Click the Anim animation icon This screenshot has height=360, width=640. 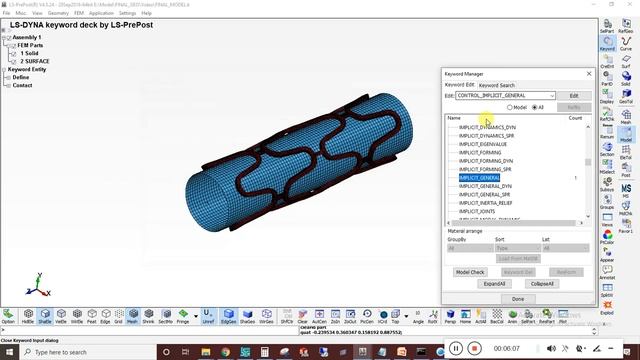click(513, 316)
